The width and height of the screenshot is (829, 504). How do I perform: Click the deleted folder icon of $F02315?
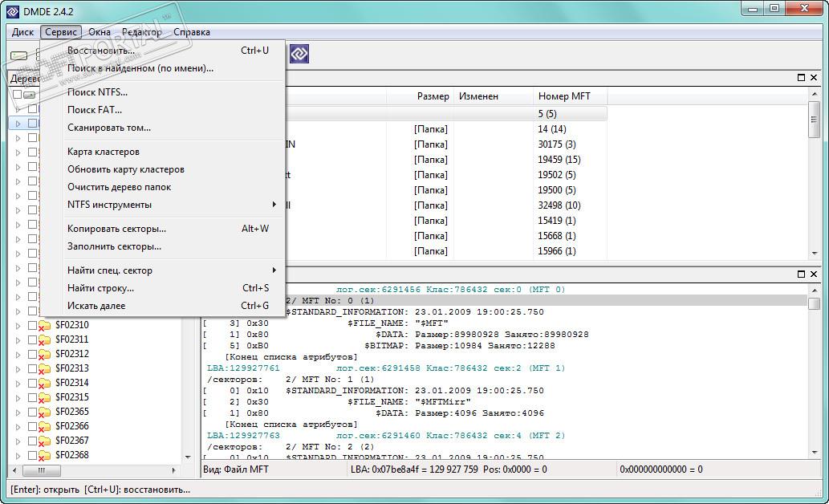tap(44, 398)
